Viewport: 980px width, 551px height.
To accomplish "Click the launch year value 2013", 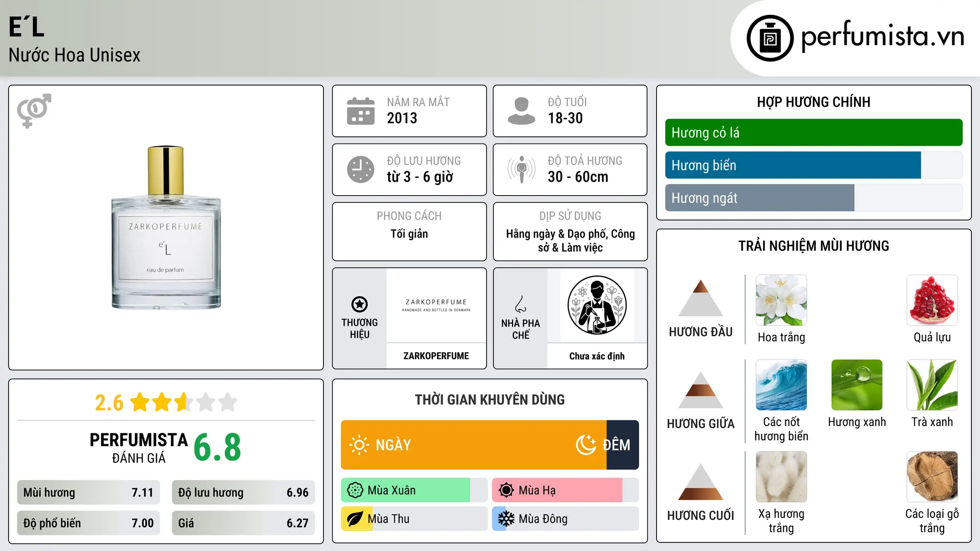I will 402,118.
